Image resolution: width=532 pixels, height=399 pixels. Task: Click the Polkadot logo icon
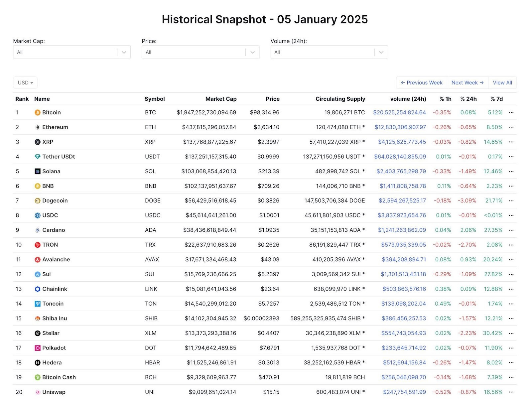38,348
